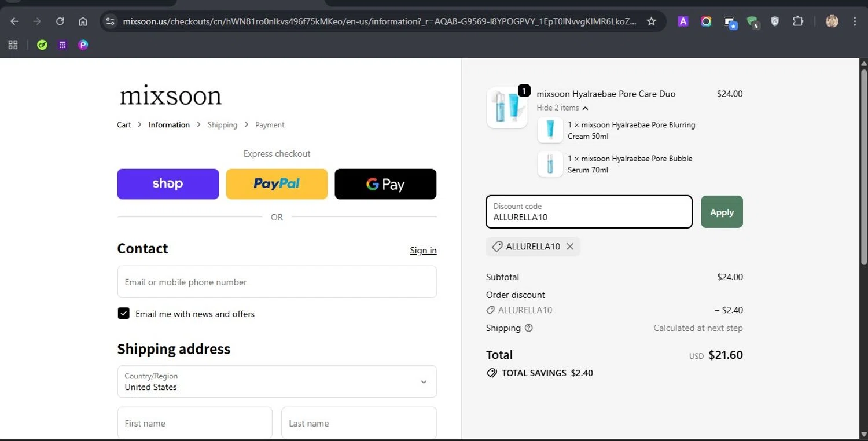Uncheck Email me with news and offers
Viewport: 868px width, 441px height.
click(123, 314)
